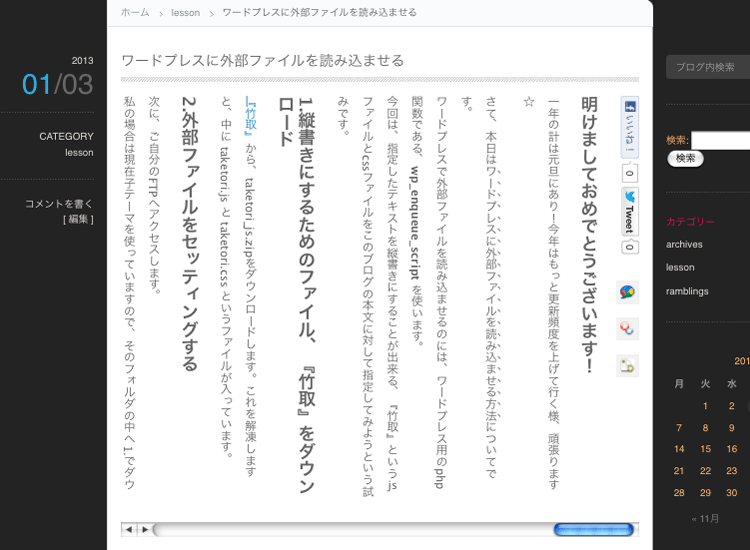Image resolution: width=750 pixels, height=550 pixels.
Task: Click the 火 calendar header
Action: [x=705, y=384]
